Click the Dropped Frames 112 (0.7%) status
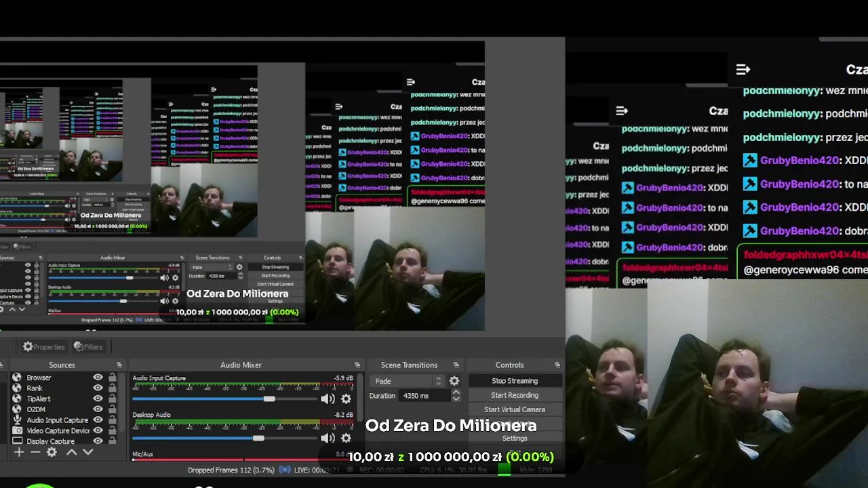This screenshot has height=488, width=868. pos(231,470)
